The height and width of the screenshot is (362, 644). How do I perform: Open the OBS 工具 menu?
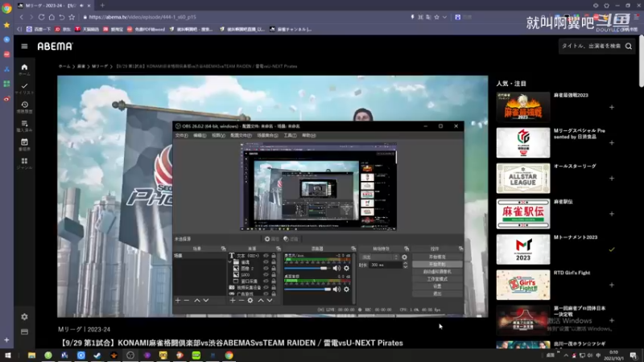(290, 135)
